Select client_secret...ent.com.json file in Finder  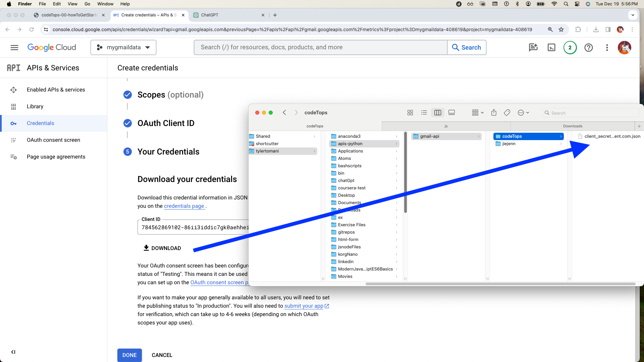[x=609, y=136]
